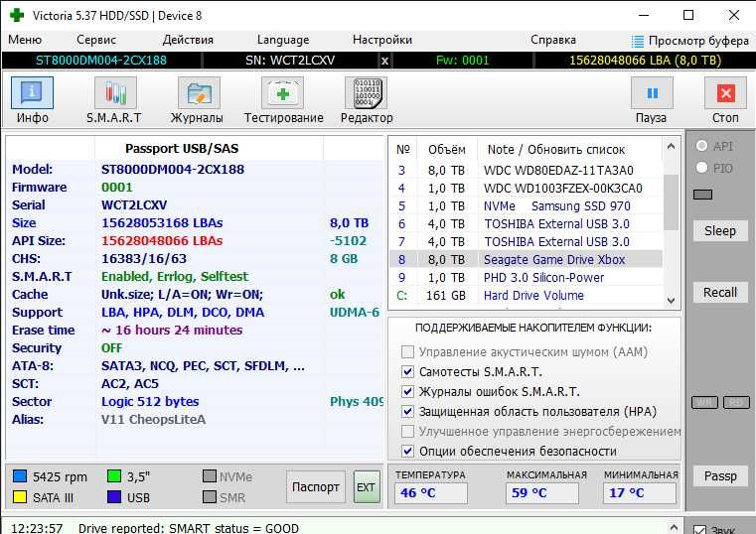The image size is (756, 534).
Task: Select device 3 WDC WD80EDAZ-11TA3A0
Action: 526,171
